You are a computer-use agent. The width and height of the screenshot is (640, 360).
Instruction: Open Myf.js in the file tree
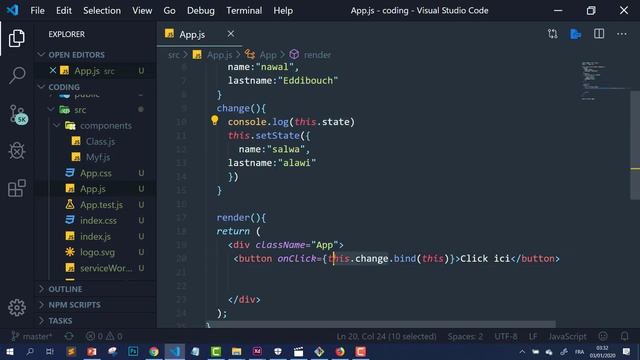pos(98,157)
